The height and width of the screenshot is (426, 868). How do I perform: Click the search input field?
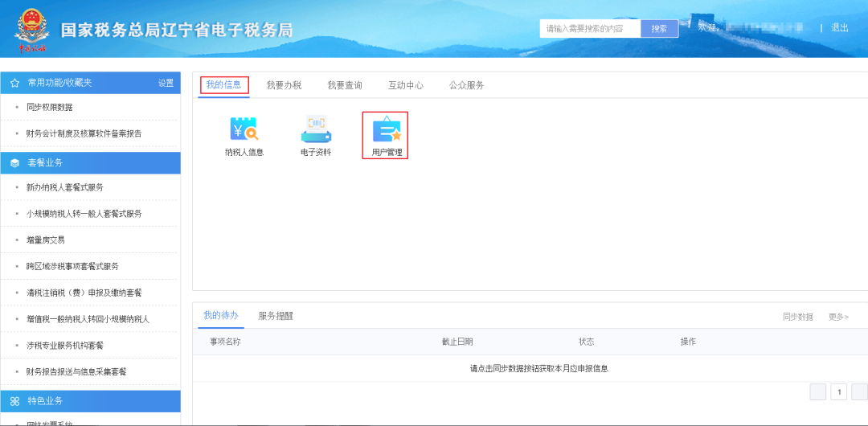590,29
